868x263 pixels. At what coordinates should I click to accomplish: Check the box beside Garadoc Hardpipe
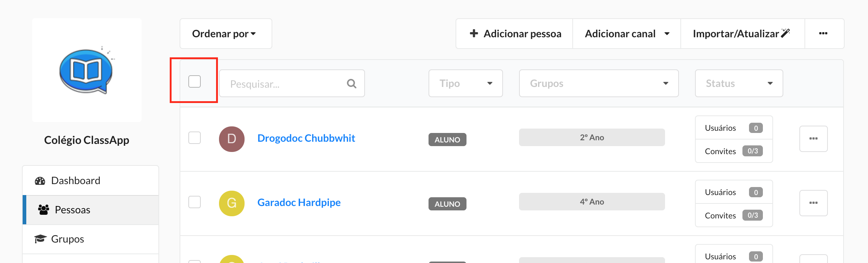(195, 202)
